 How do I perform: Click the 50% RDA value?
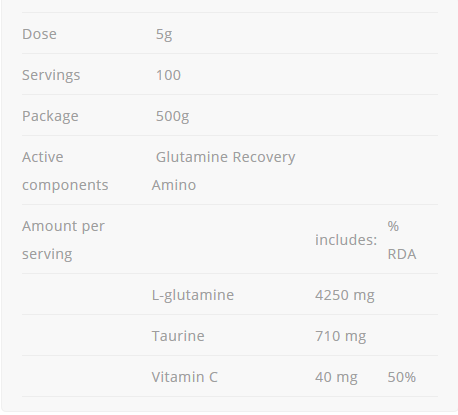[x=402, y=377]
